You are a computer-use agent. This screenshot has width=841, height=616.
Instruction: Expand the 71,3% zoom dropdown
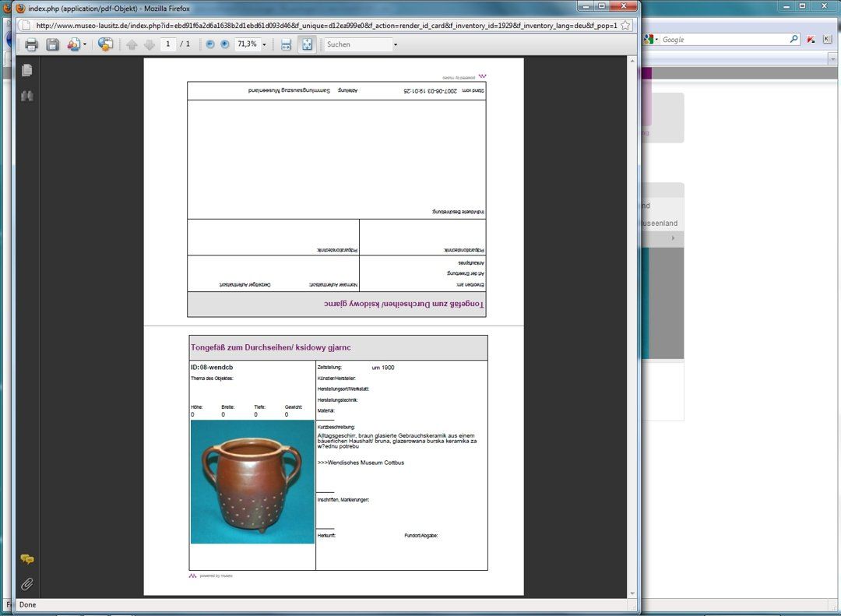pyautogui.click(x=264, y=44)
